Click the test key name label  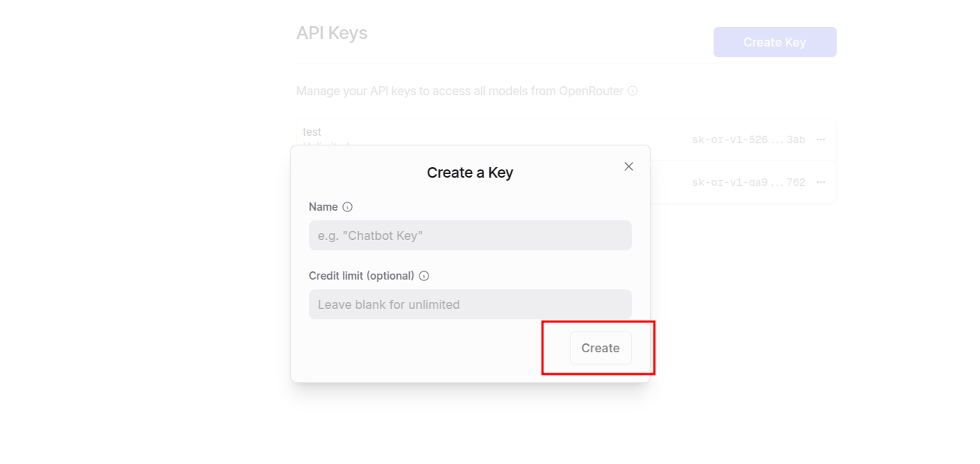pyautogui.click(x=312, y=132)
